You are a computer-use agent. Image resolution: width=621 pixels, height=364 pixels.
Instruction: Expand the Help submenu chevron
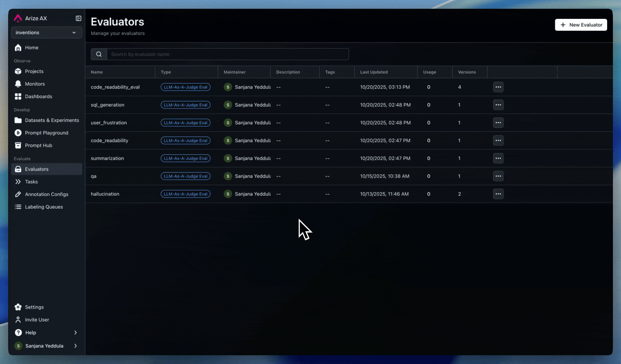[x=75, y=333]
